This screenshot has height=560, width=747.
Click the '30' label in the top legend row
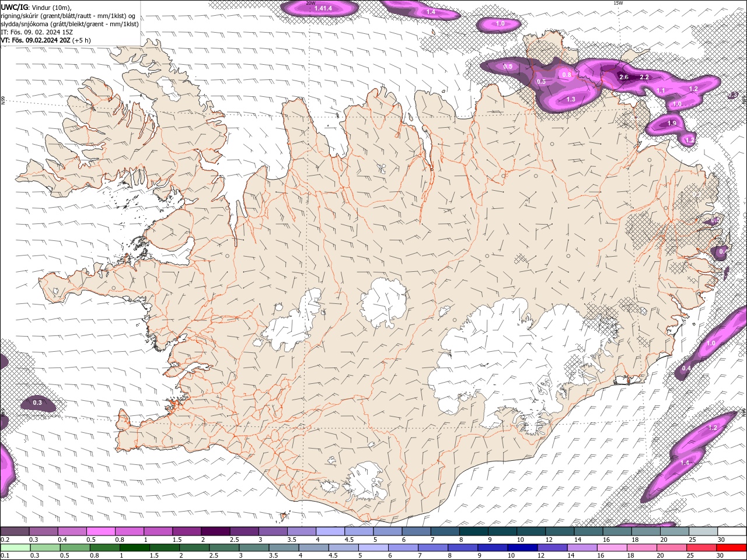click(x=721, y=540)
